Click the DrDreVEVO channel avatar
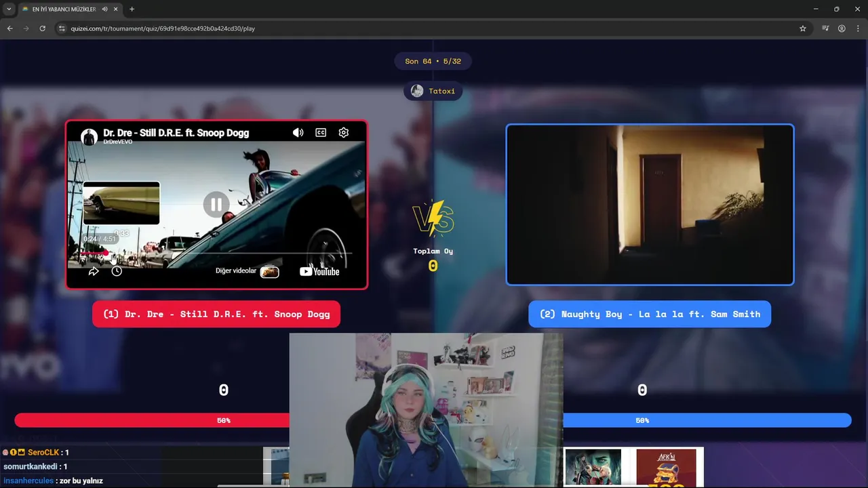This screenshot has width=868, height=488. pyautogui.click(x=89, y=137)
